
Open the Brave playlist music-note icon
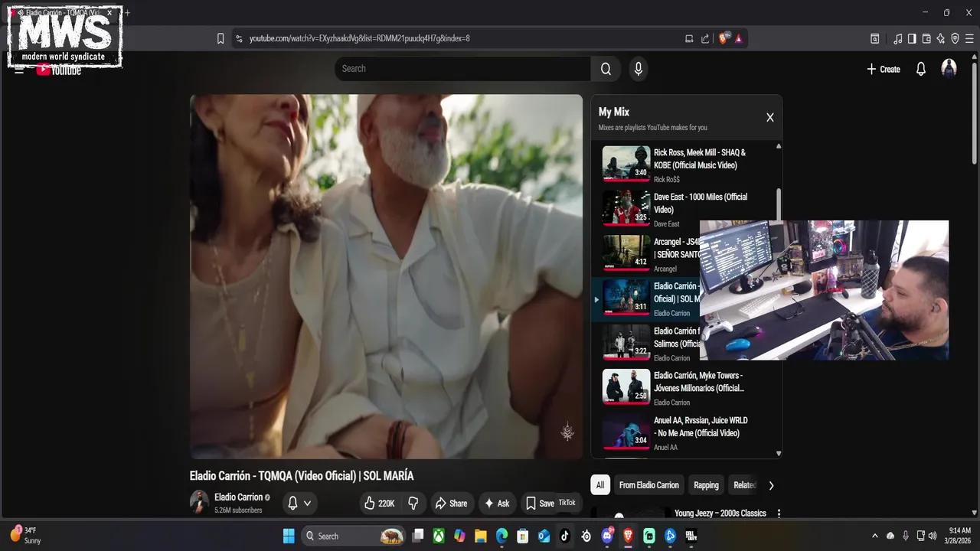[897, 38]
